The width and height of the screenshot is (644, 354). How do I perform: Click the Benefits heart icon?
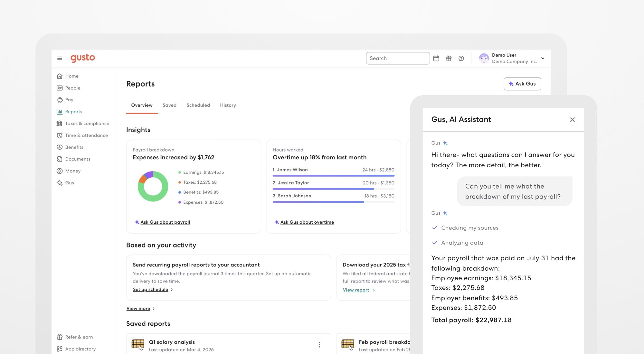60,147
